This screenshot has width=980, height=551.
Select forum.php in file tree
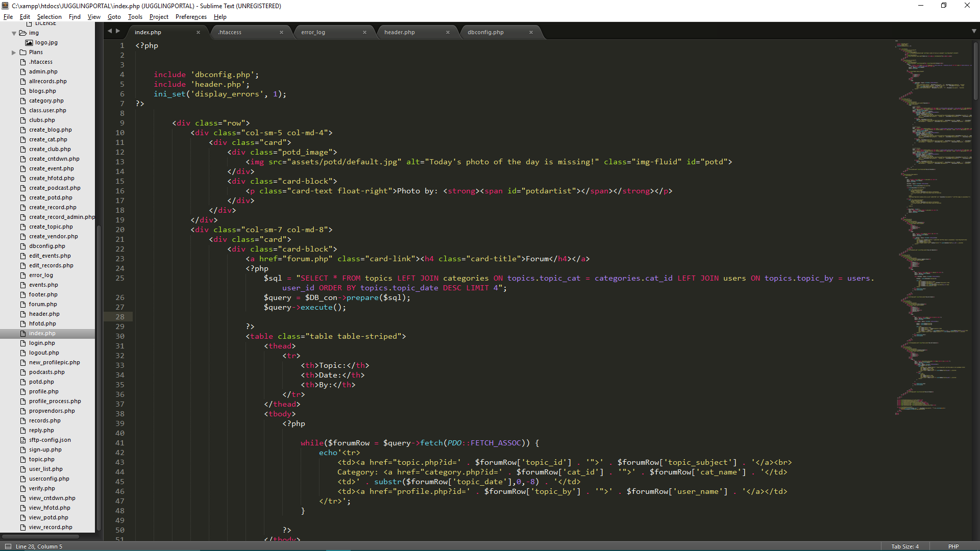42,304
